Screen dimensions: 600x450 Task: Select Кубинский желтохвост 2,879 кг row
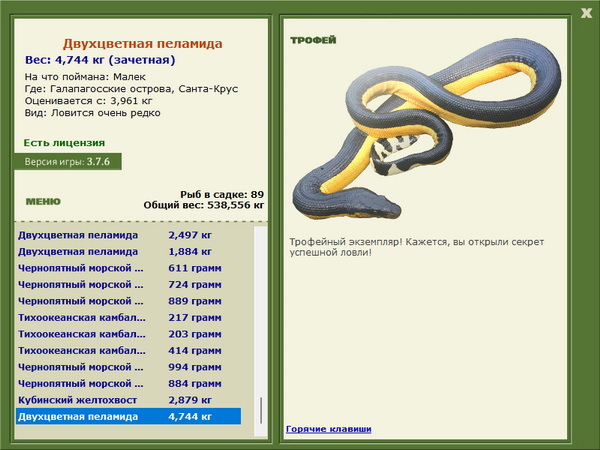tap(129, 400)
